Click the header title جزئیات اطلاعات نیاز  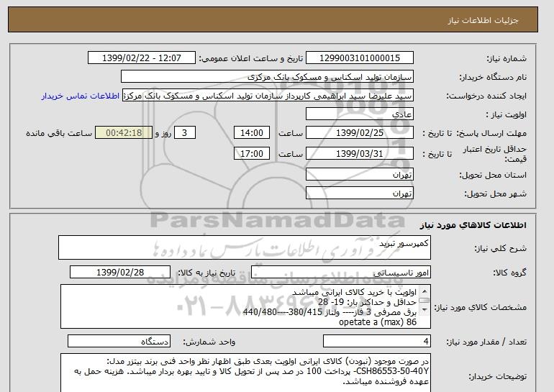[x=483, y=20]
